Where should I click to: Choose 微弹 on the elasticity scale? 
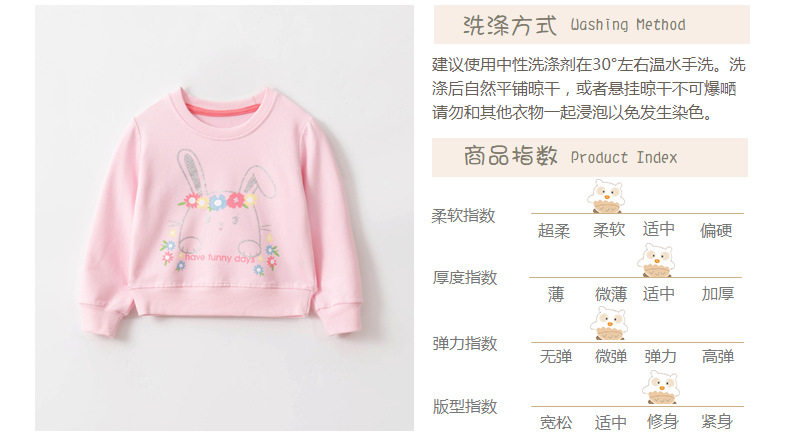coord(611,357)
